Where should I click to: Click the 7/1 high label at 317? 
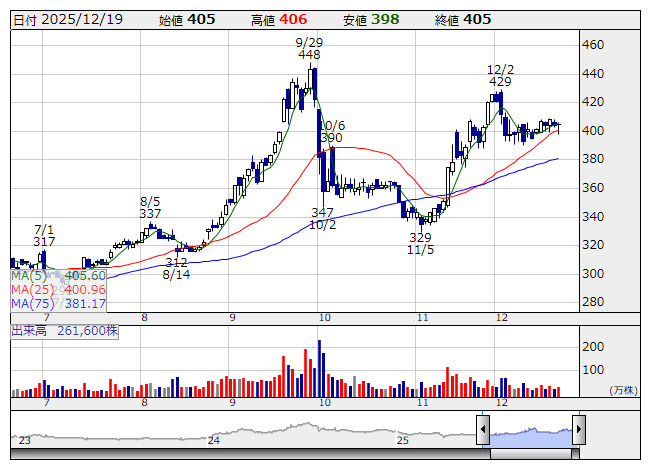coord(44,235)
